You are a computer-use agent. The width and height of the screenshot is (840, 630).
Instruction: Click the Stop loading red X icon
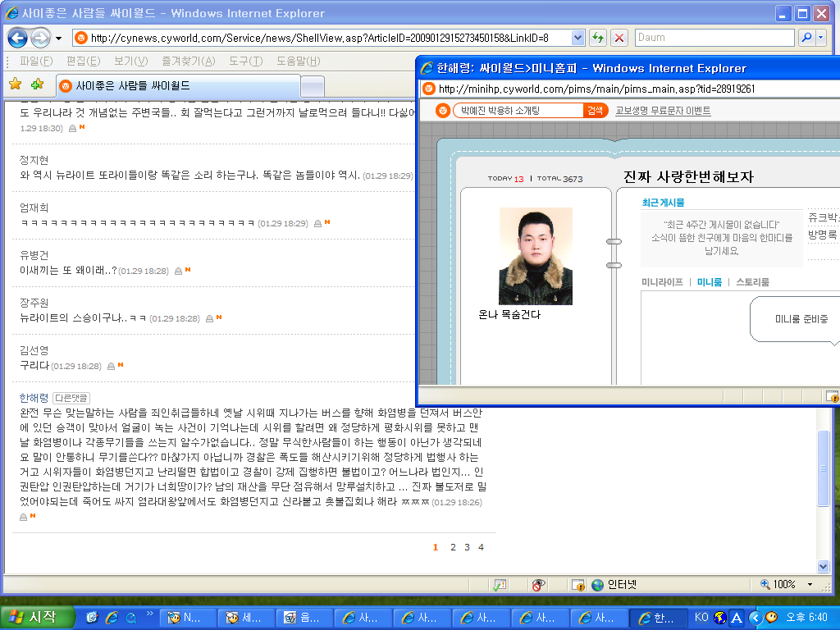pyautogui.click(x=619, y=38)
